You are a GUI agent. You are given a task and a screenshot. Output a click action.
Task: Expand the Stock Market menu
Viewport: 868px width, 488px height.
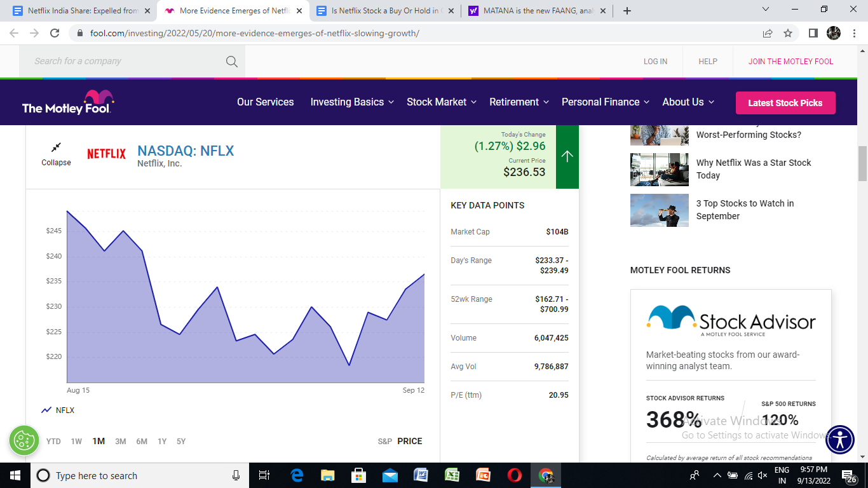click(x=442, y=102)
